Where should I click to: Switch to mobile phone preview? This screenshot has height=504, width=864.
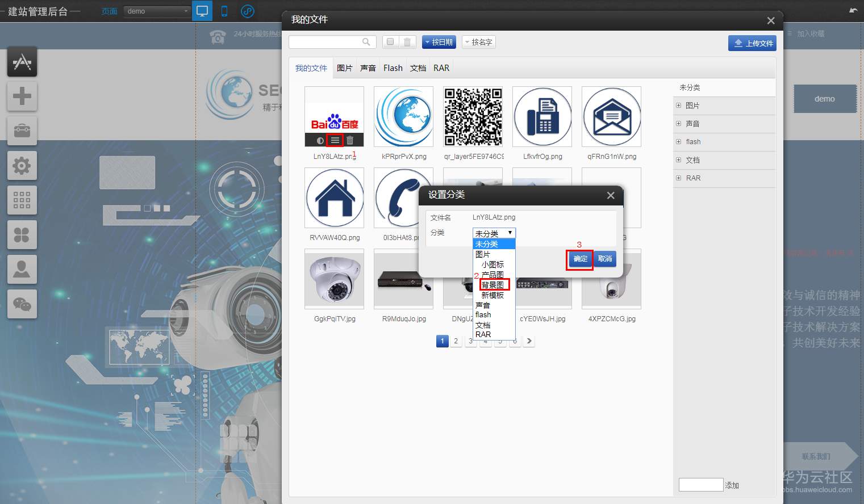coord(224,11)
